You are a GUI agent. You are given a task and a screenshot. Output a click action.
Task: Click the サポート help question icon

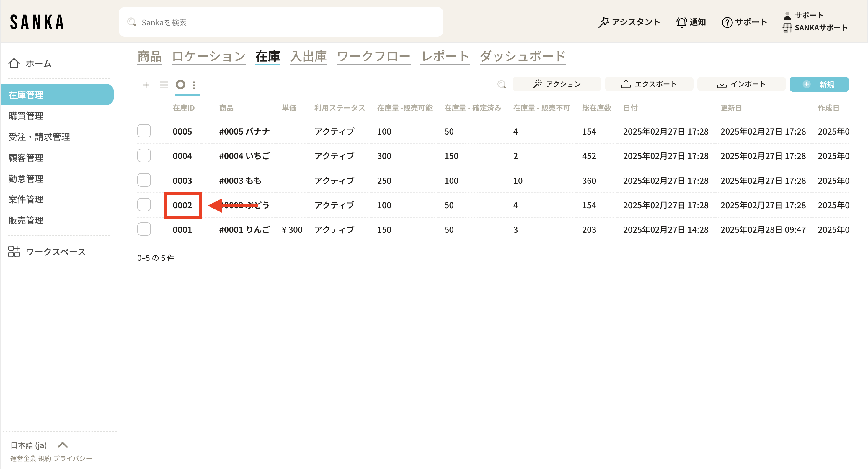click(727, 22)
